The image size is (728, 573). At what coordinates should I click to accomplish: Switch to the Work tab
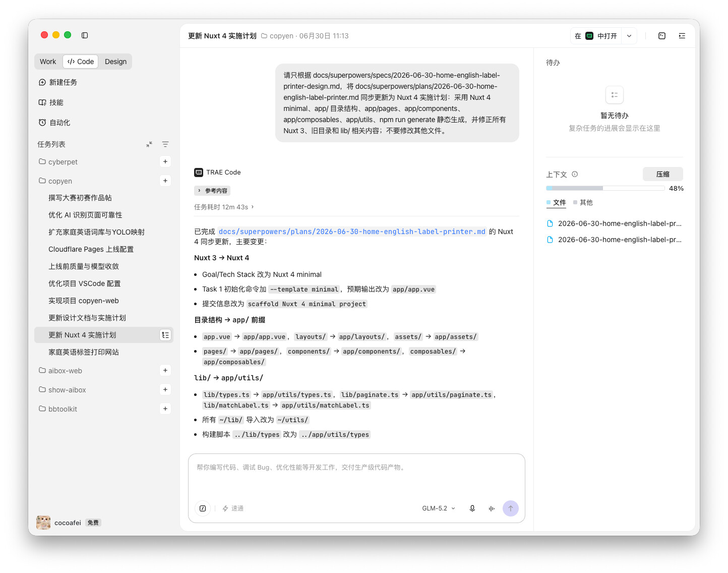click(x=48, y=62)
